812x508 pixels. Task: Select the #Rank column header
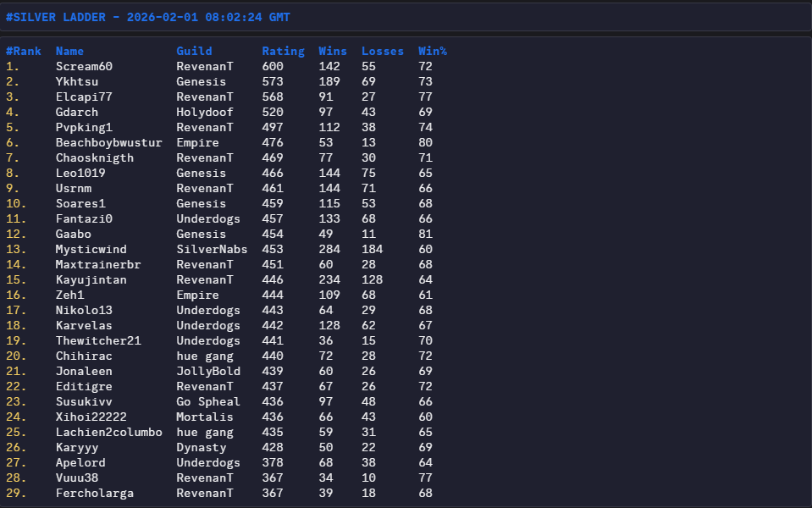coord(23,51)
